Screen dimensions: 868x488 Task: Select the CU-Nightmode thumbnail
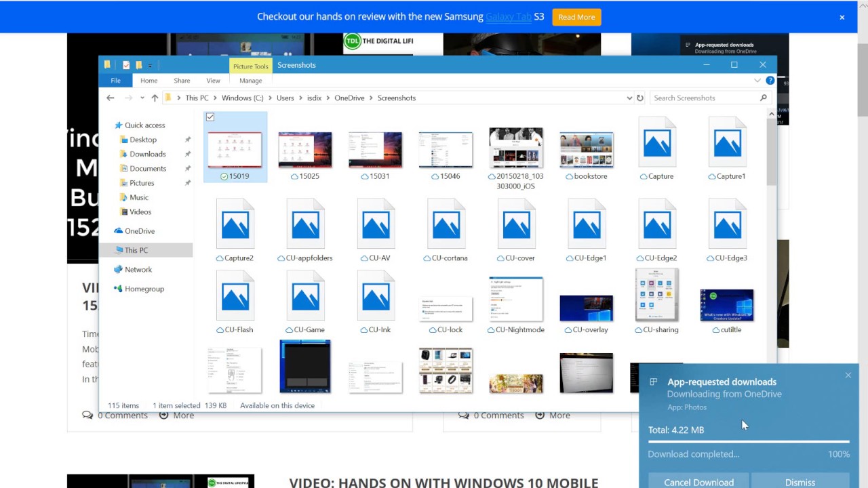(516, 299)
